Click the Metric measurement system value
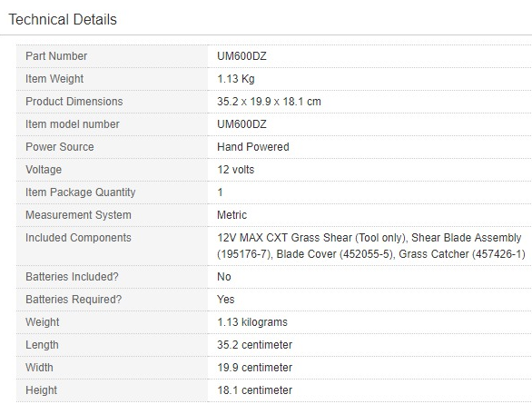 coord(232,215)
